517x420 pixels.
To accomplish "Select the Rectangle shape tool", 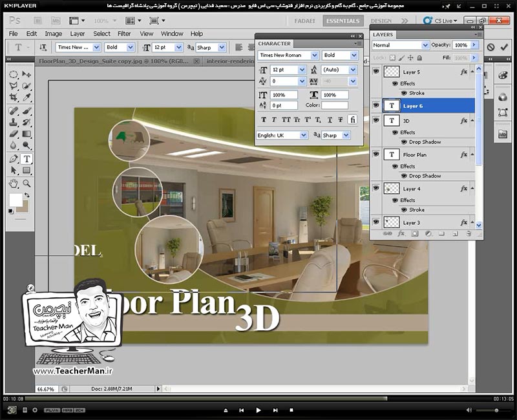I will 26,171.
